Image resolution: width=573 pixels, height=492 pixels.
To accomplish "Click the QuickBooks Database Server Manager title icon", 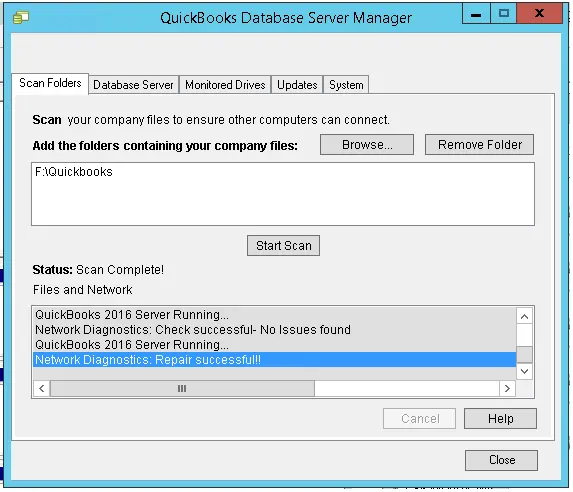I will [21, 17].
